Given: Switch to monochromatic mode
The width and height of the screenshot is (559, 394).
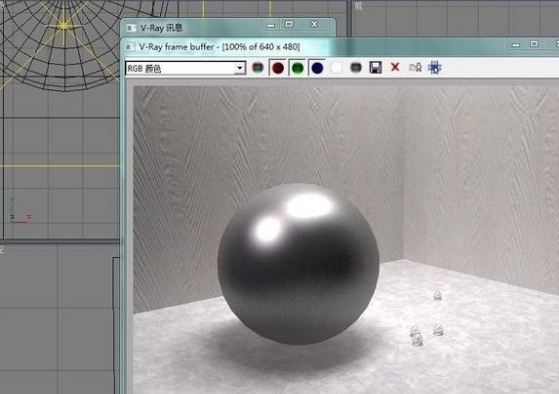Looking at the screenshot, I should (x=355, y=67).
